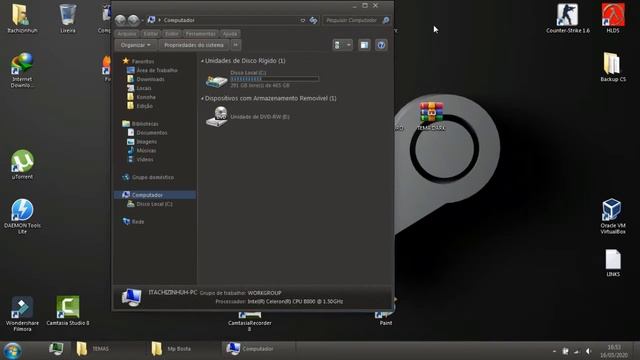The width and height of the screenshot is (640, 360).
Task: Open the Exibir menu
Action: (171, 34)
